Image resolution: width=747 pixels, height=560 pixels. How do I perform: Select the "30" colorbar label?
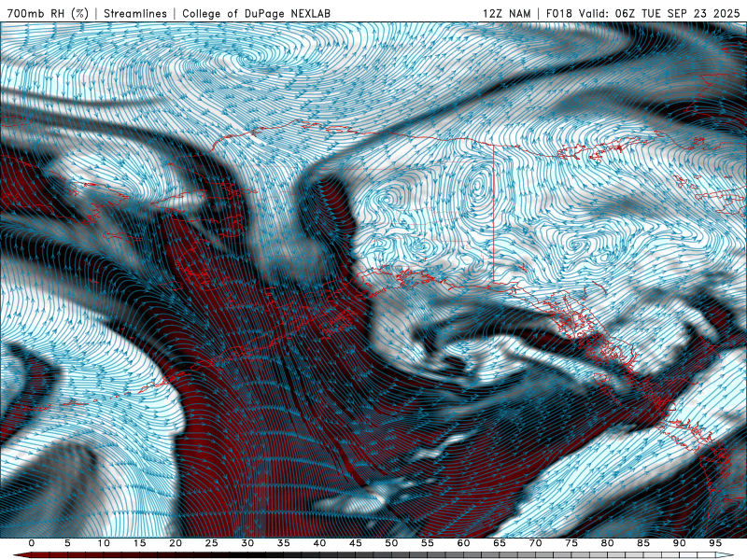coord(247,543)
